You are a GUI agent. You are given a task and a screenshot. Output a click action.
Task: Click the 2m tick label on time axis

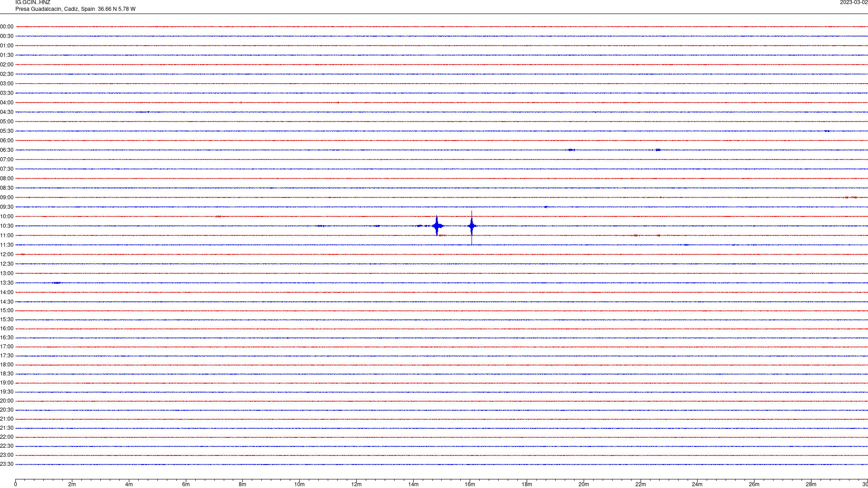[x=72, y=484]
